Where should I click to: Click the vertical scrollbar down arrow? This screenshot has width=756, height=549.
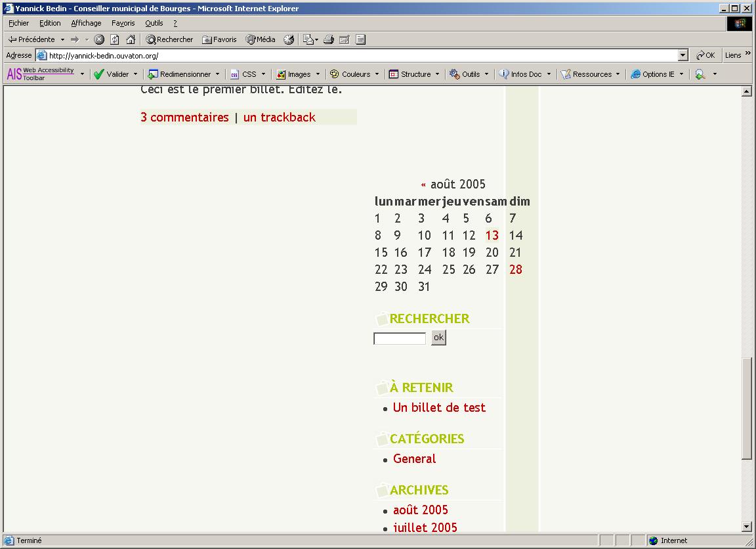[746, 526]
